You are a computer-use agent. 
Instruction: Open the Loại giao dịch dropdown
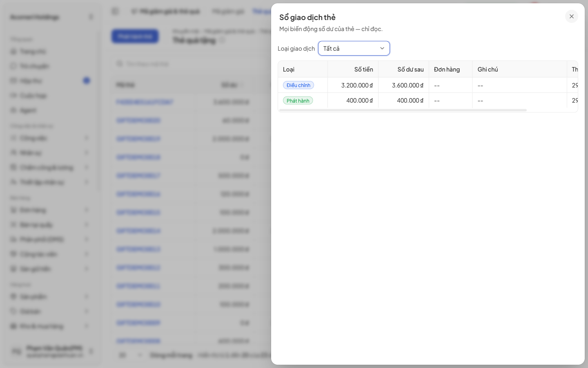[x=354, y=48]
